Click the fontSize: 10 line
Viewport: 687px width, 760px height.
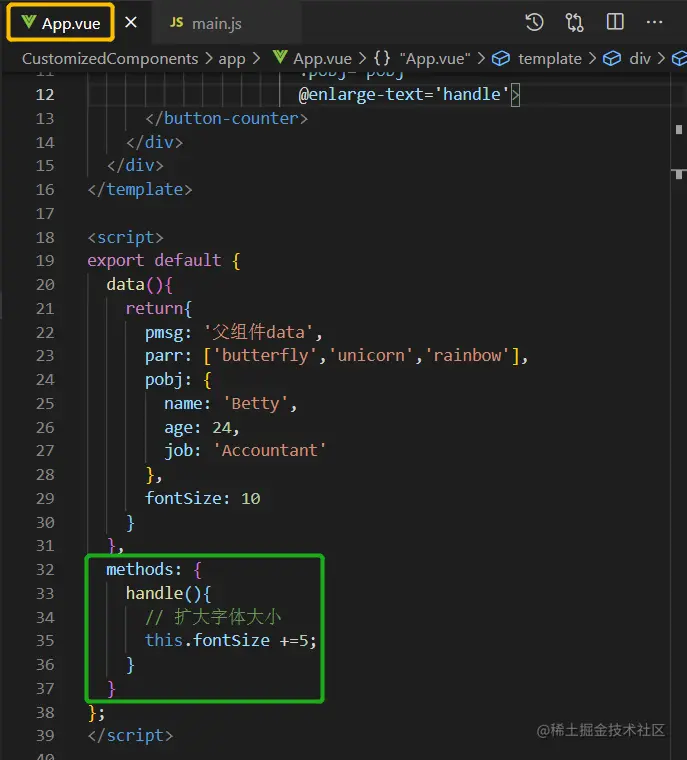coord(203,498)
